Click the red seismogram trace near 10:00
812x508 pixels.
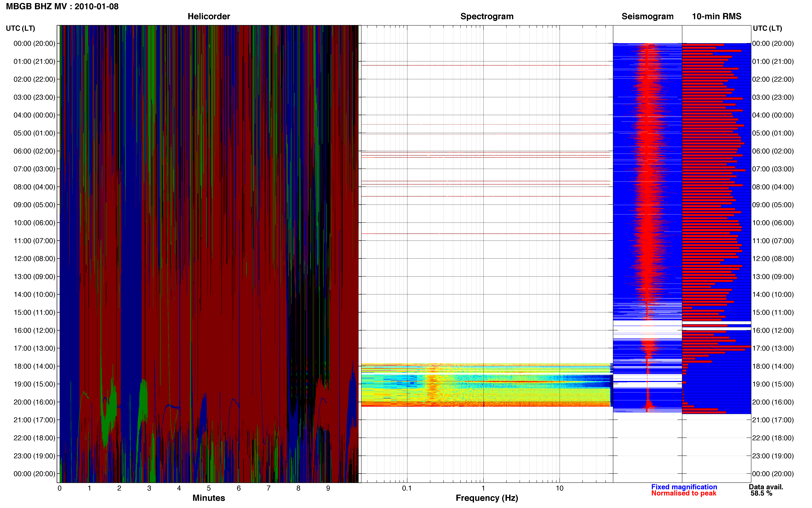pos(648,223)
